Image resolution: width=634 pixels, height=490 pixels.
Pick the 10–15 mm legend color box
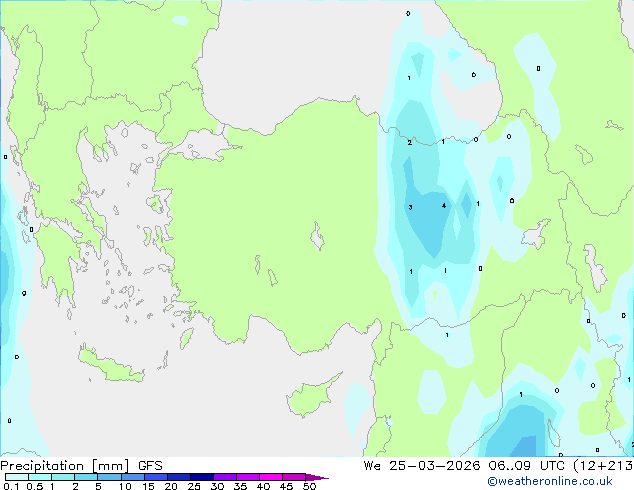tap(132, 477)
